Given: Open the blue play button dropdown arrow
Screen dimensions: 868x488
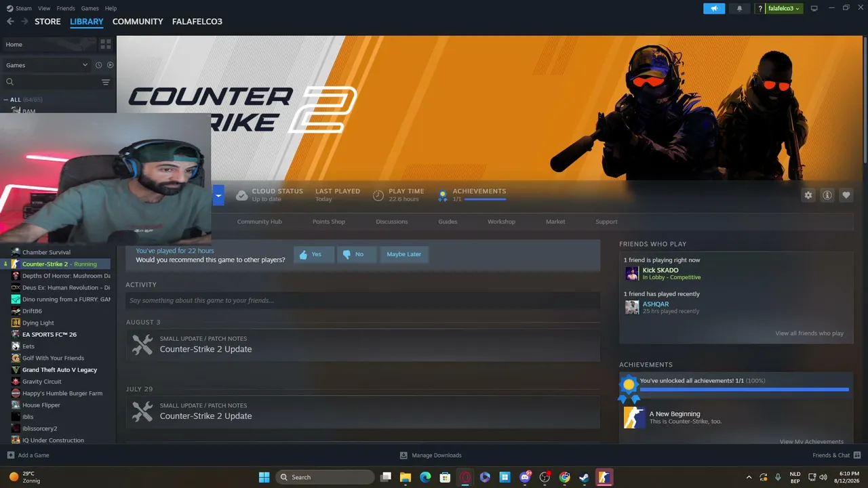Looking at the screenshot, I should click(218, 196).
